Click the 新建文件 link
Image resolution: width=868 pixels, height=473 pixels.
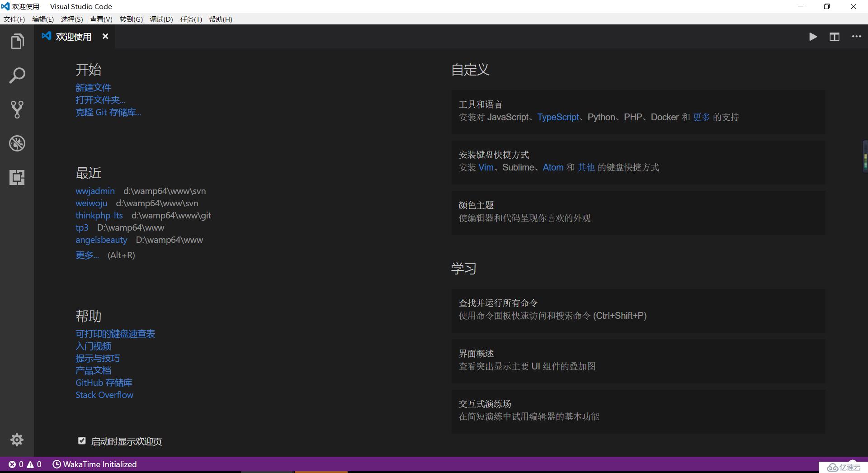[x=93, y=88]
